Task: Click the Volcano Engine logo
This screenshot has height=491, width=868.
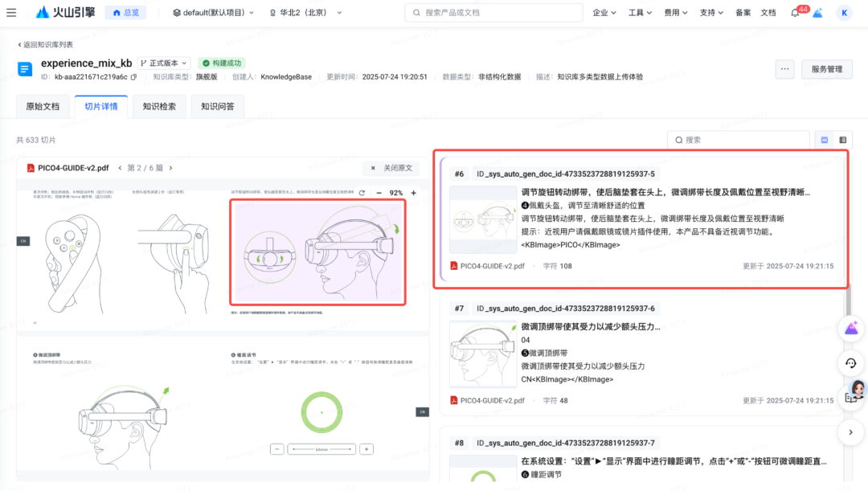Action: [x=65, y=12]
